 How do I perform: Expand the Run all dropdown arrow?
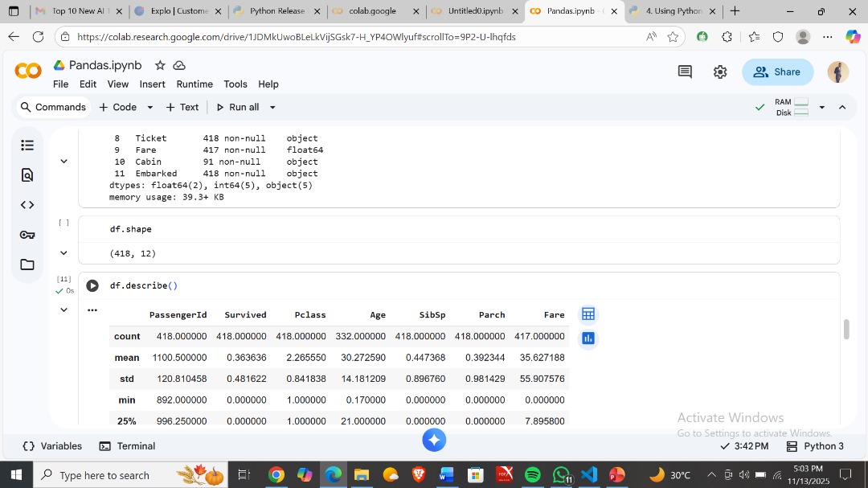tap(272, 106)
